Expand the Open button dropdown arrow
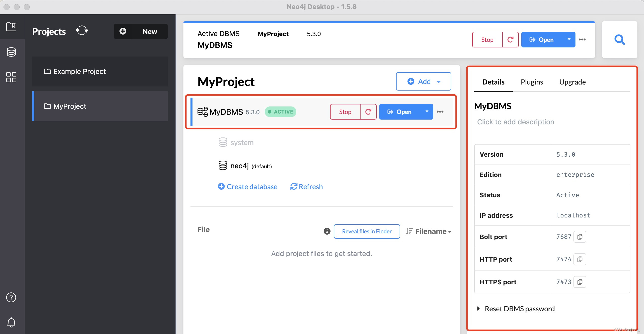 (427, 112)
